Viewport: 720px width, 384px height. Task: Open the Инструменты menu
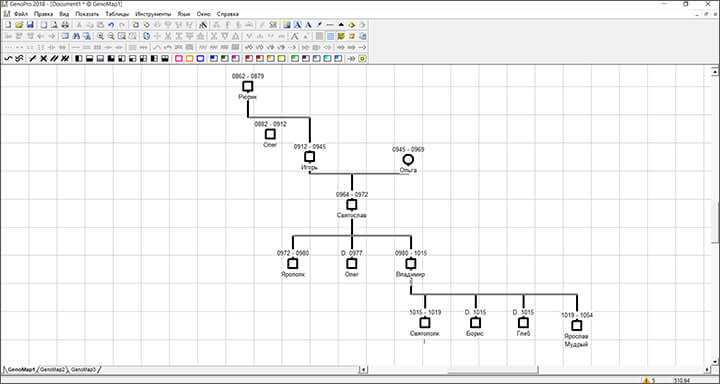pos(153,14)
